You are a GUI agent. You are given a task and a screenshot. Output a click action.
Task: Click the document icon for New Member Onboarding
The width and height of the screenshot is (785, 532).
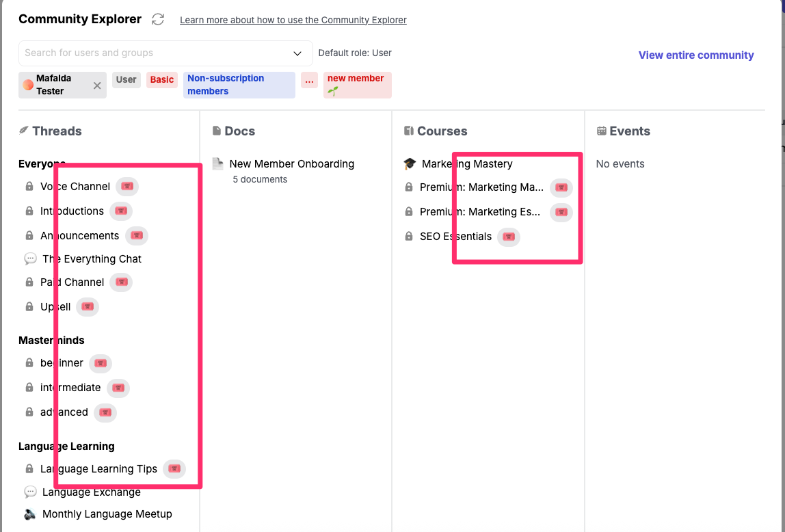(x=217, y=164)
